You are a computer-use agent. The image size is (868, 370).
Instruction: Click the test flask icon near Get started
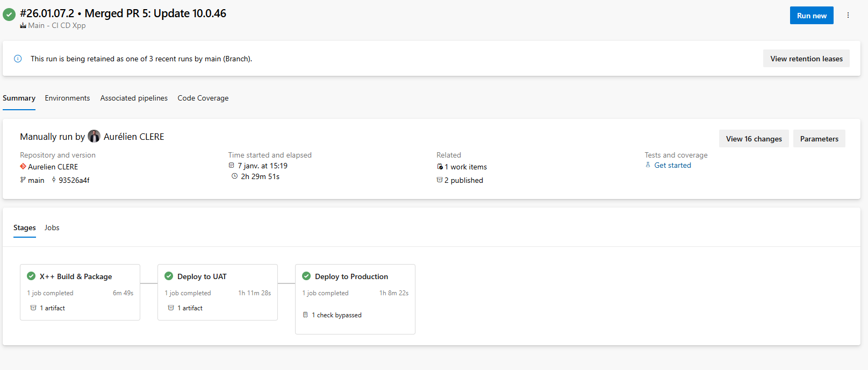click(648, 165)
